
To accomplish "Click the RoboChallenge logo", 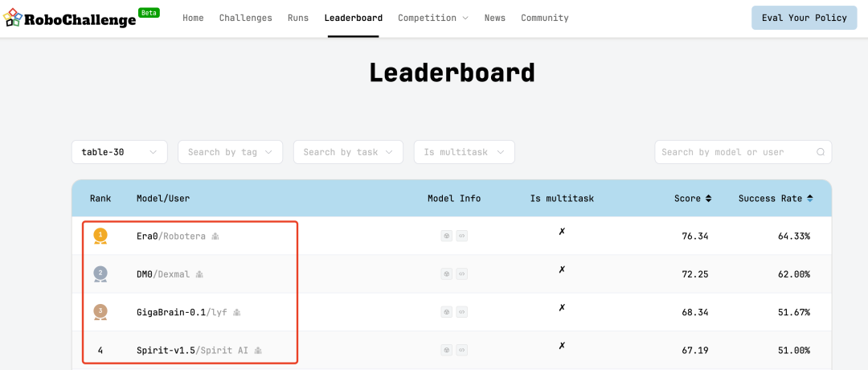I will pyautogui.click(x=69, y=18).
